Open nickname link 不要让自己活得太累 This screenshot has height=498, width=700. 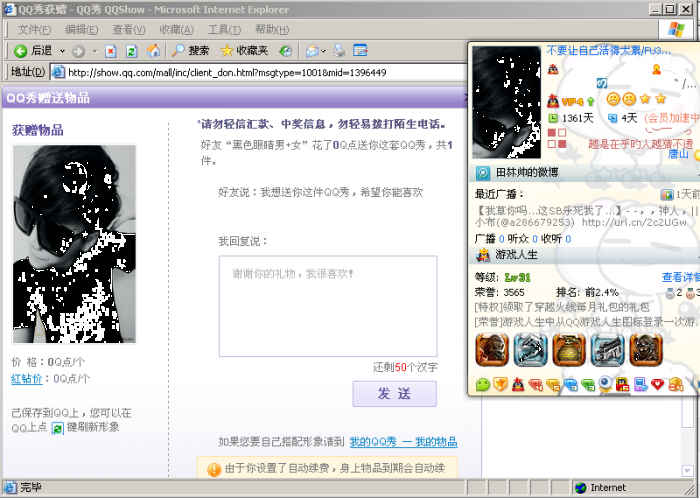click(608, 50)
